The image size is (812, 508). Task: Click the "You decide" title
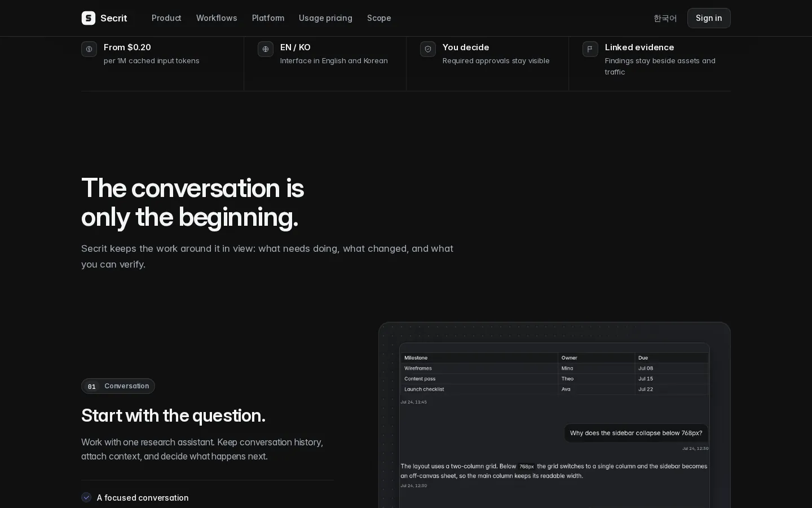466,47
